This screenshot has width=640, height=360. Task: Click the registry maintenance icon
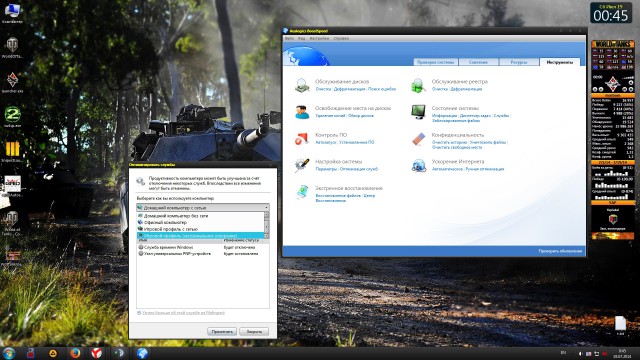point(418,85)
